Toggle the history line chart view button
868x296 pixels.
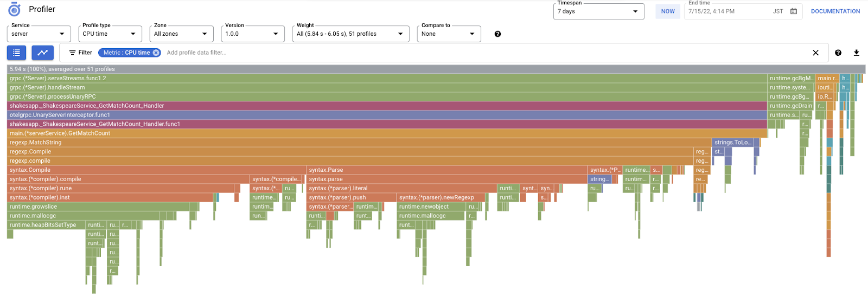point(42,53)
